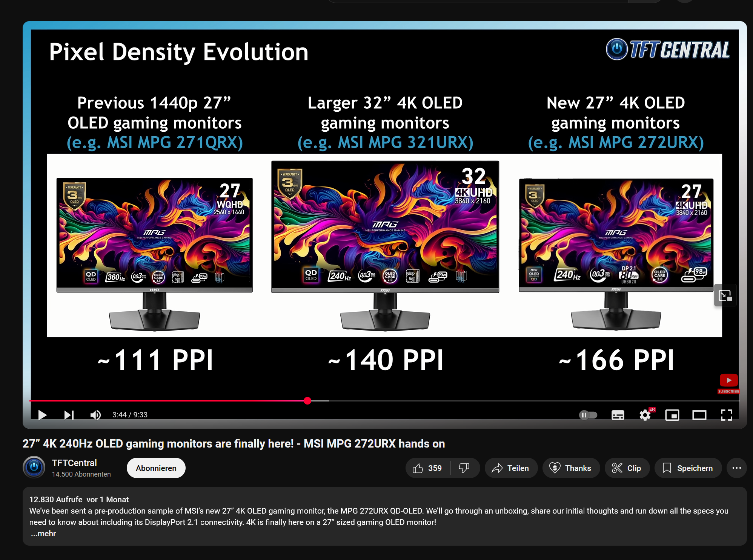Image resolution: width=753 pixels, height=560 pixels.
Task: Mute the video volume
Action: tap(95, 415)
